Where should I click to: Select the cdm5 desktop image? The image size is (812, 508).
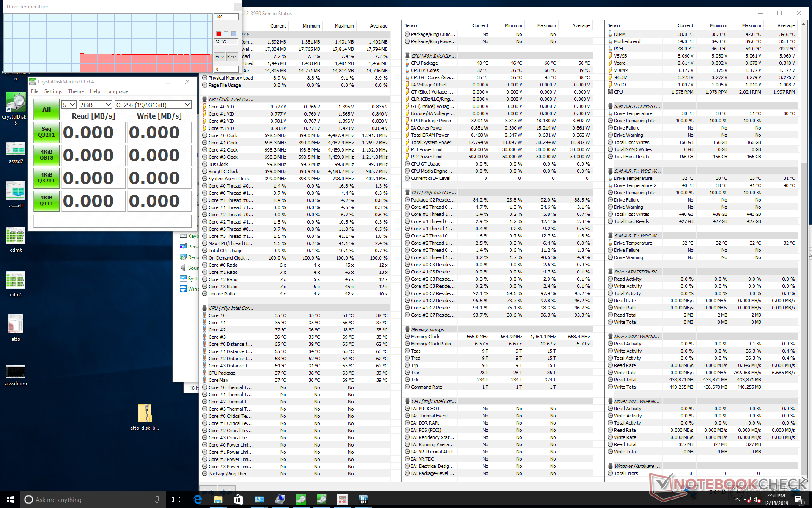pyautogui.click(x=16, y=284)
